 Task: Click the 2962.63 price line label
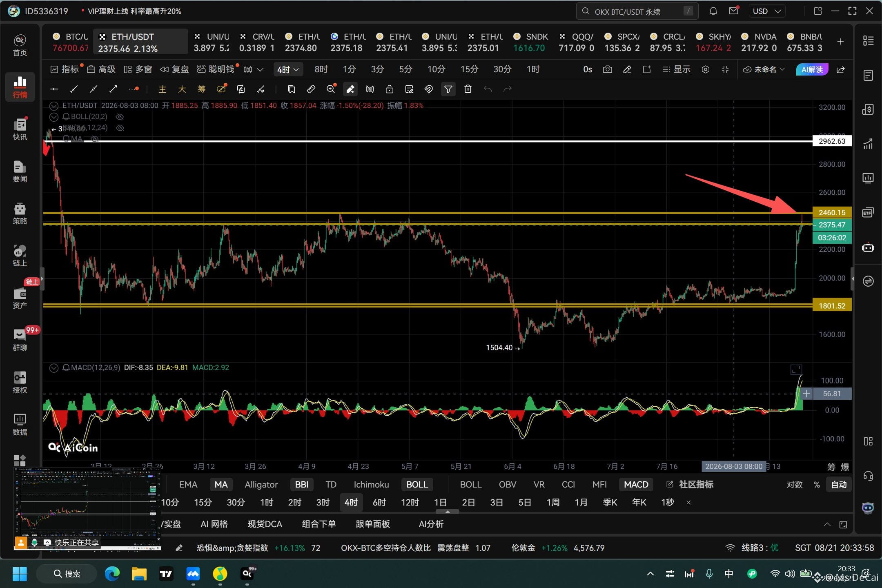click(x=832, y=141)
